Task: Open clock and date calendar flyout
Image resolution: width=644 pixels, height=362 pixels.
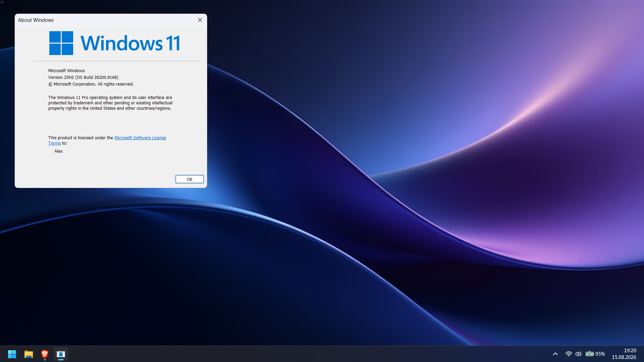Action: pyautogui.click(x=624, y=354)
